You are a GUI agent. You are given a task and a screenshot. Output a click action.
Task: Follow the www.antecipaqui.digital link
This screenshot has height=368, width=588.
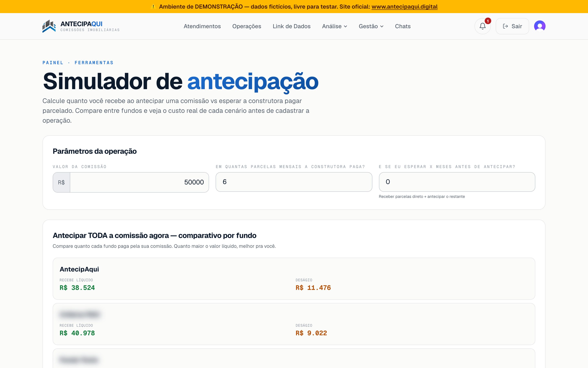coord(404,7)
